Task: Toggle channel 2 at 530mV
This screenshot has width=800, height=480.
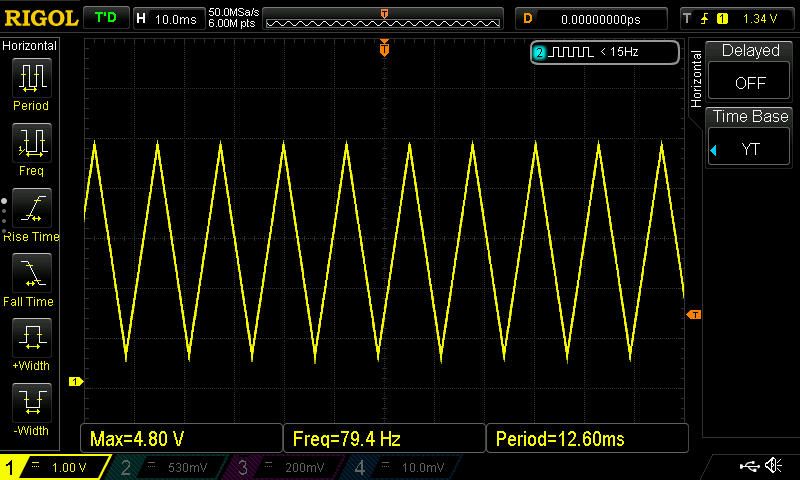Action: (x=168, y=467)
